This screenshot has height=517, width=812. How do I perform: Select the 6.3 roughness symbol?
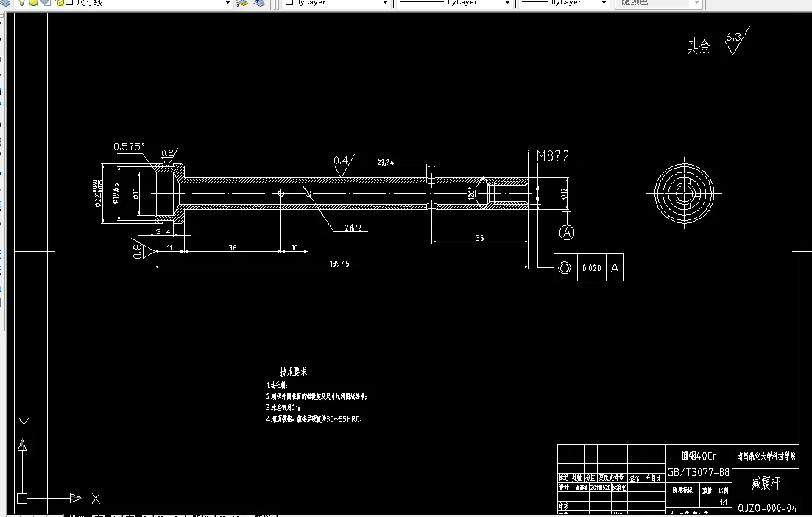(x=735, y=41)
